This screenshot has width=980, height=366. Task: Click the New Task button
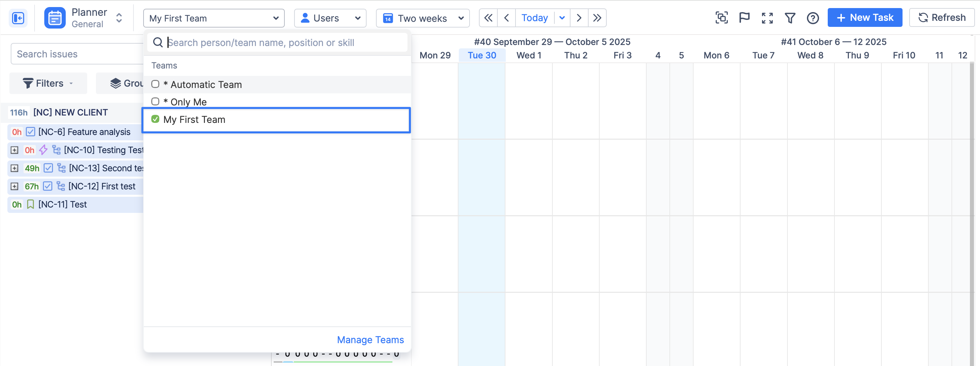[x=864, y=18]
